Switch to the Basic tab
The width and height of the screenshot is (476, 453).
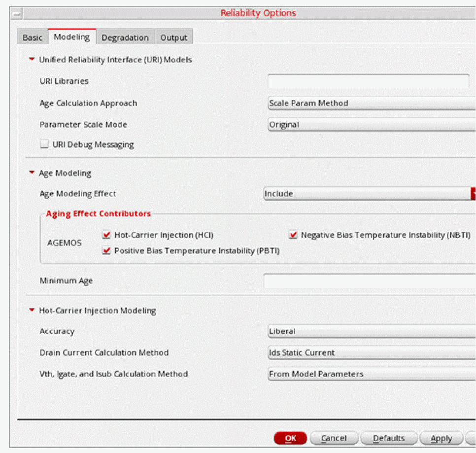[33, 37]
